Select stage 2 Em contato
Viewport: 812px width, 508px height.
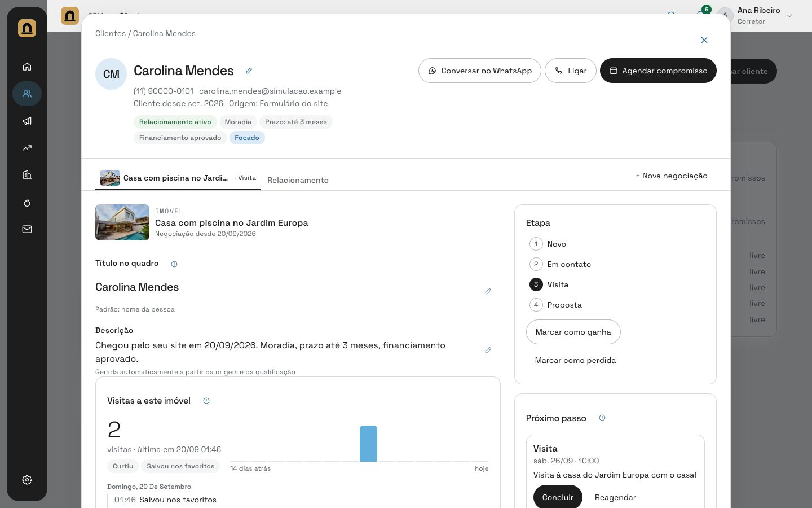pyautogui.click(x=560, y=264)
